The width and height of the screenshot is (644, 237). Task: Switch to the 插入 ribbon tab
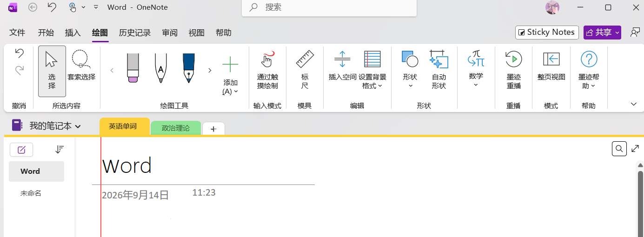click(73, 33)
